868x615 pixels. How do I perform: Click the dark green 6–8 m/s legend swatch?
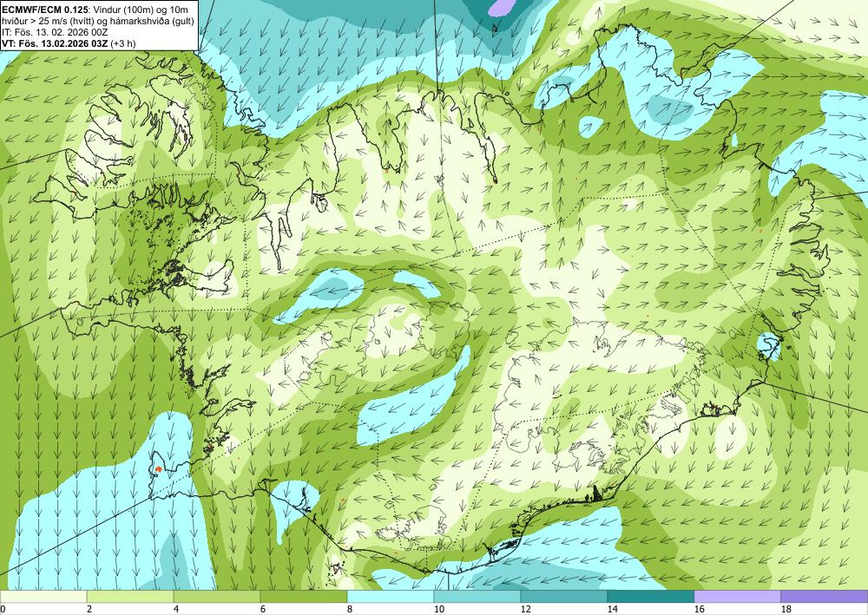point(303,596)
